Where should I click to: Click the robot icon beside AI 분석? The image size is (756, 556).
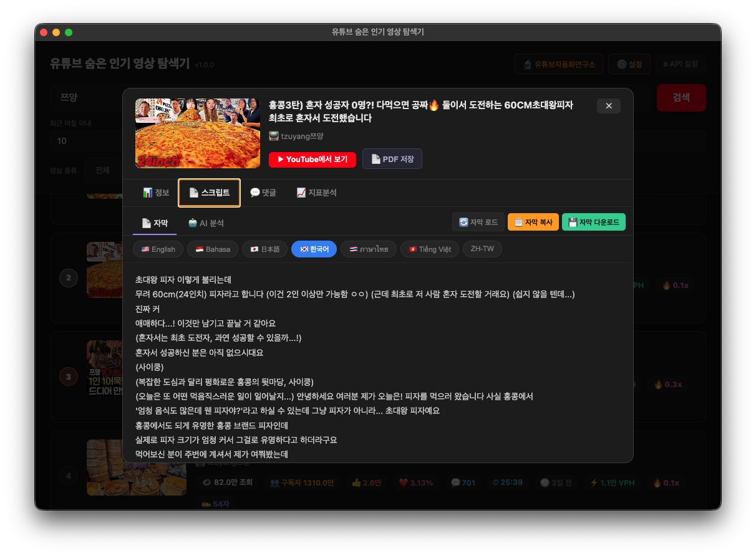coord(193,223)
